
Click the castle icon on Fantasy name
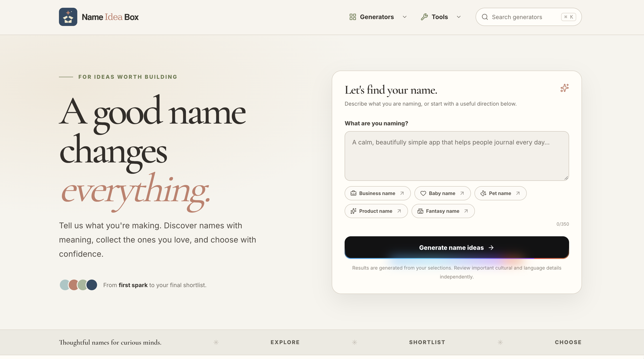(420, 211)
